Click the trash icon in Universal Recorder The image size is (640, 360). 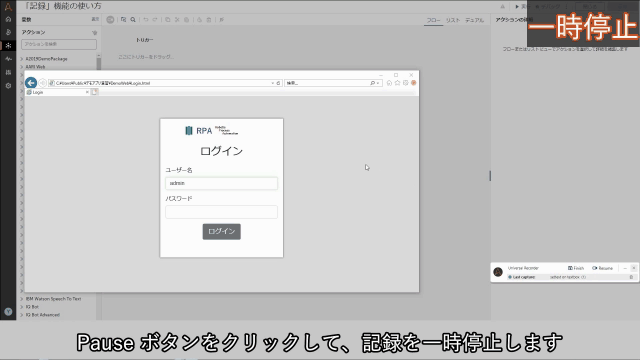point(631,277)
